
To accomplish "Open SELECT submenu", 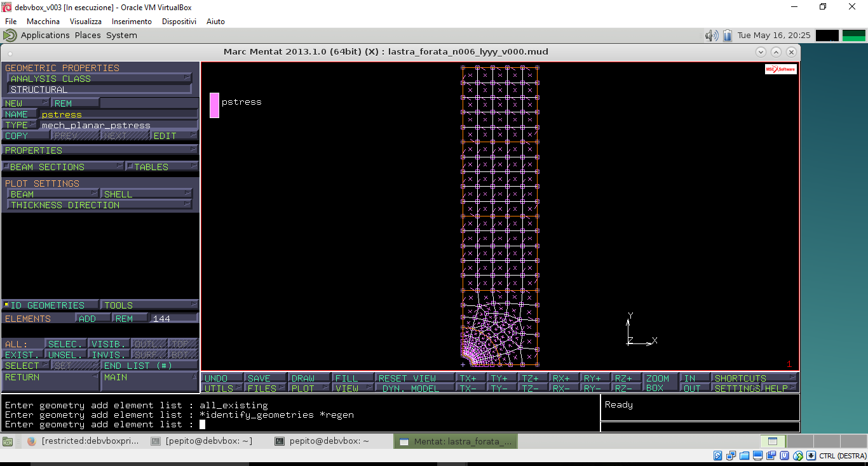I will (x=27, y=365).
